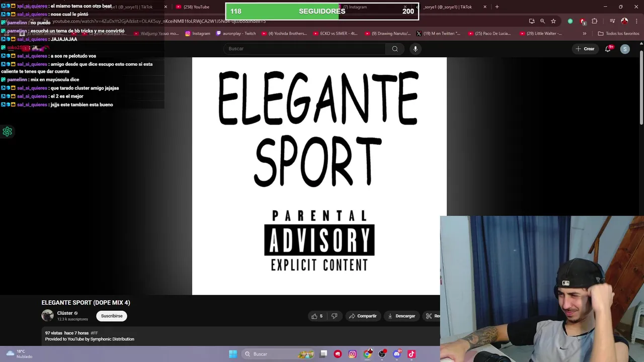The width and height of the screenshot is (644, 362).
Task: Open the red extension icon with badge
Action: (583, 21)
